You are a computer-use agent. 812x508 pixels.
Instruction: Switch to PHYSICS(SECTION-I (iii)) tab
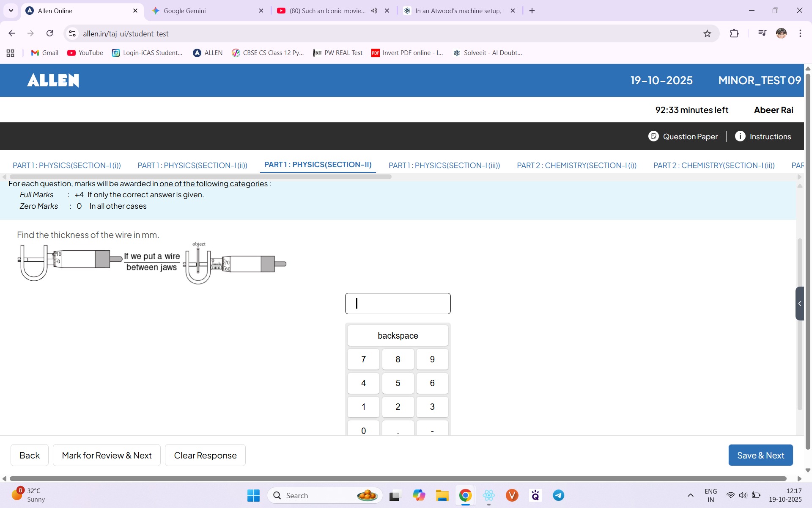point(444,166)
